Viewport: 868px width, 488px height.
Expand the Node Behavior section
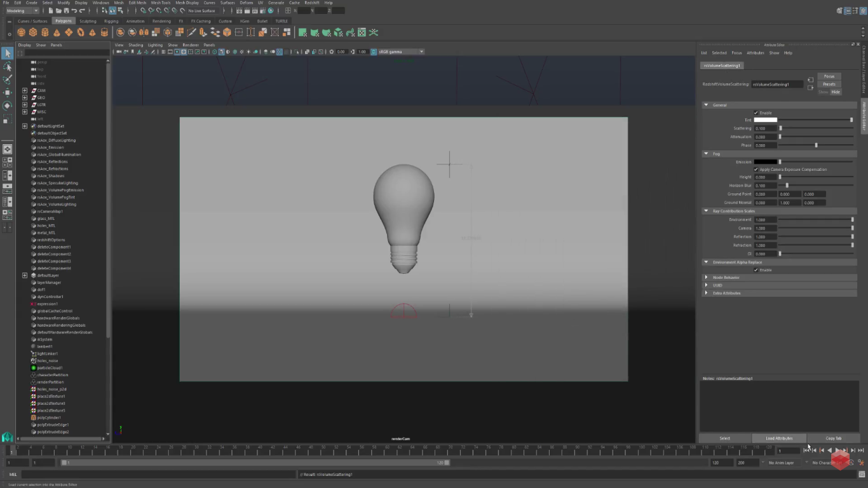(705, 277)
